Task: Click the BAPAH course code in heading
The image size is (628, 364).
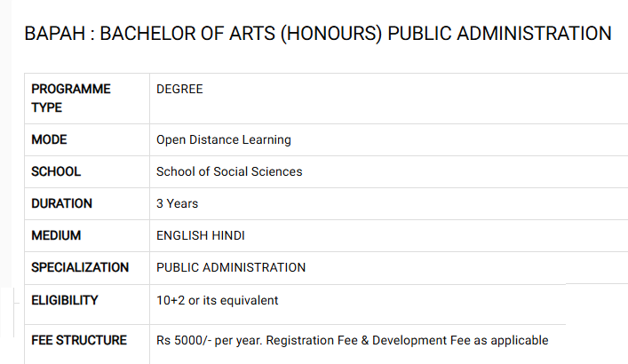Action: point(55,34)
